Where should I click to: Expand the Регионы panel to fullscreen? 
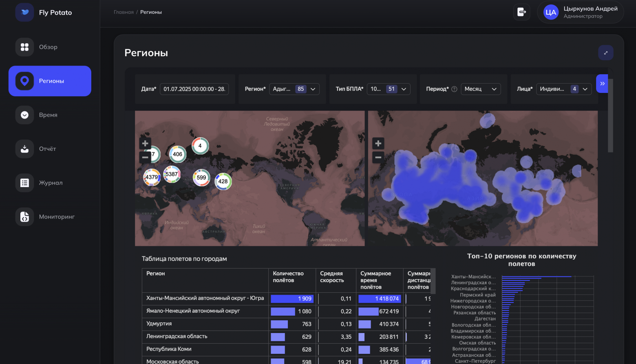[x=606, y=53]
